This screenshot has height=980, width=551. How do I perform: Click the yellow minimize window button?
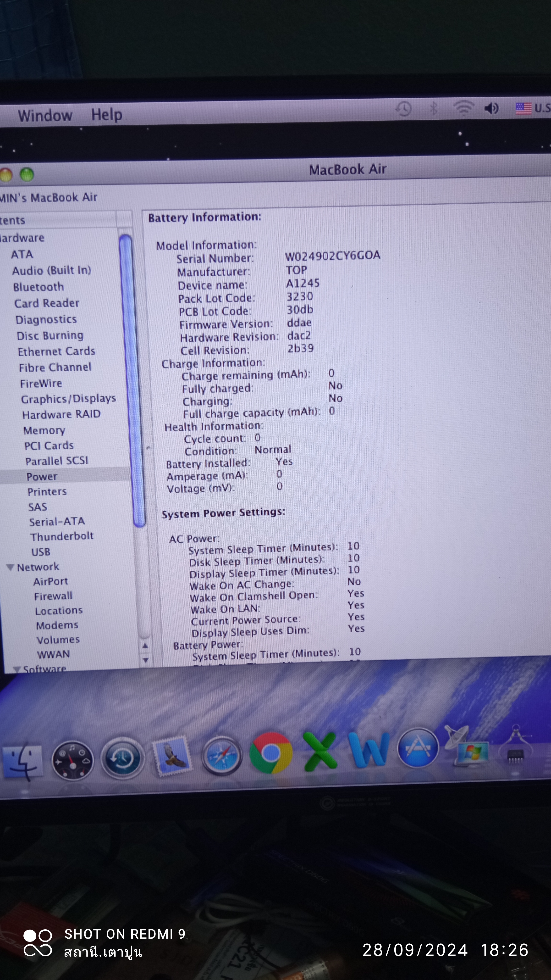pos(6,175)
